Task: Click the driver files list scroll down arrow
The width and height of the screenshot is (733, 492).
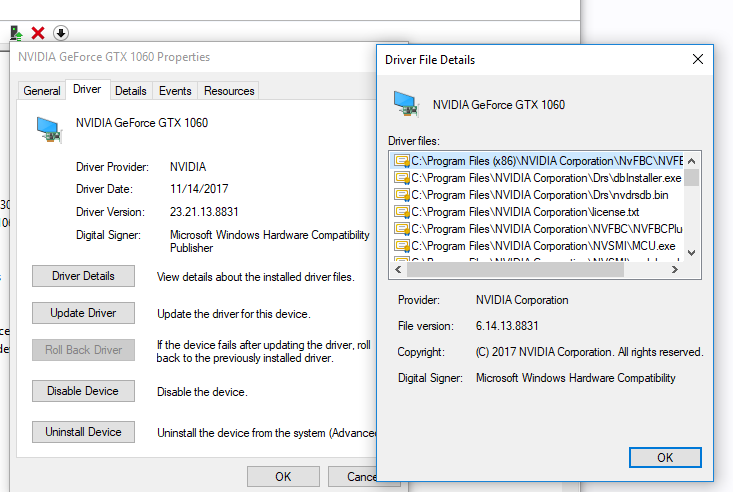Action: (x=692, y=253)
